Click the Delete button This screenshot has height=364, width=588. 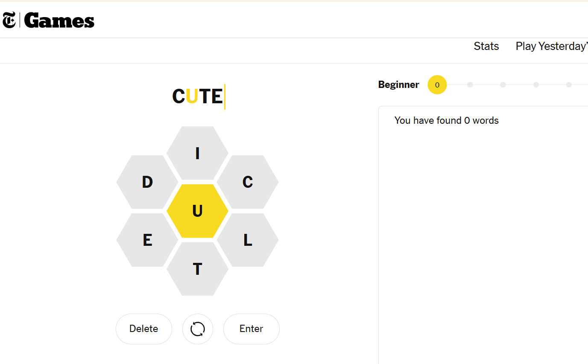(144, 329)
